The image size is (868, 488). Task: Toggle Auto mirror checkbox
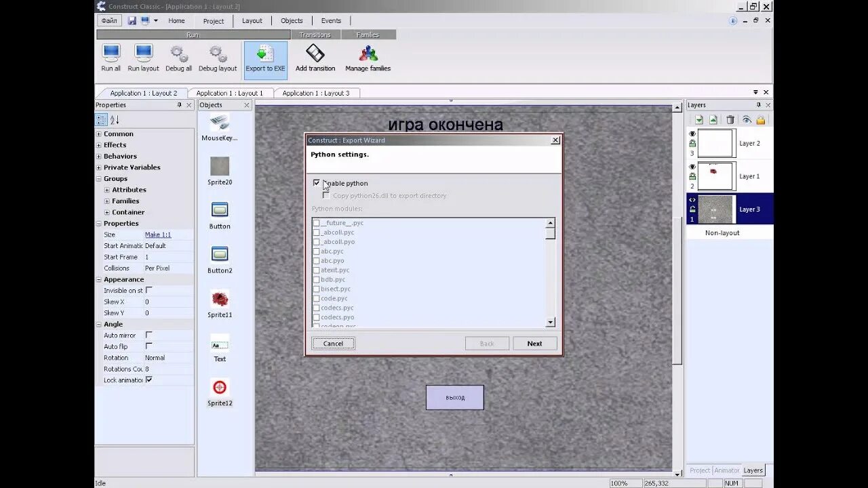point(149,335)
